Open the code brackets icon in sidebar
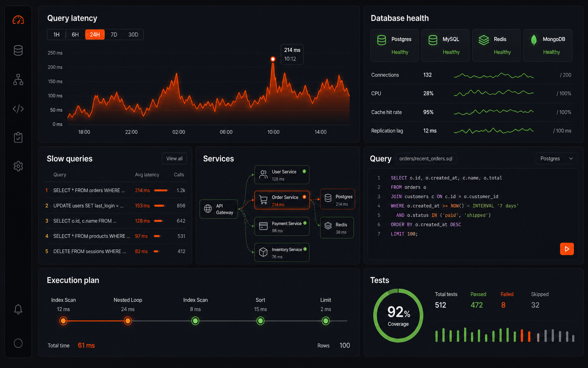Screen dimensions: 588x368 (x=18, y=109)
